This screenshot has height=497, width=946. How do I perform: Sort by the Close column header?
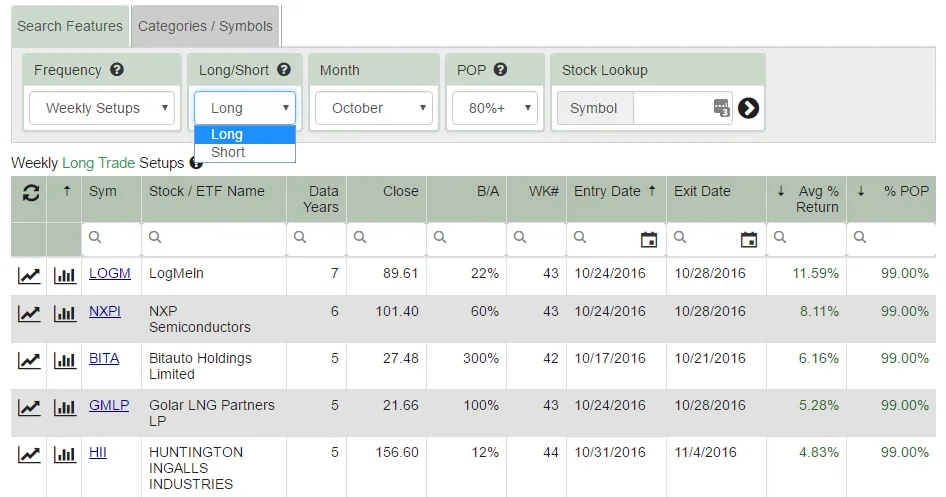point(386,199)
